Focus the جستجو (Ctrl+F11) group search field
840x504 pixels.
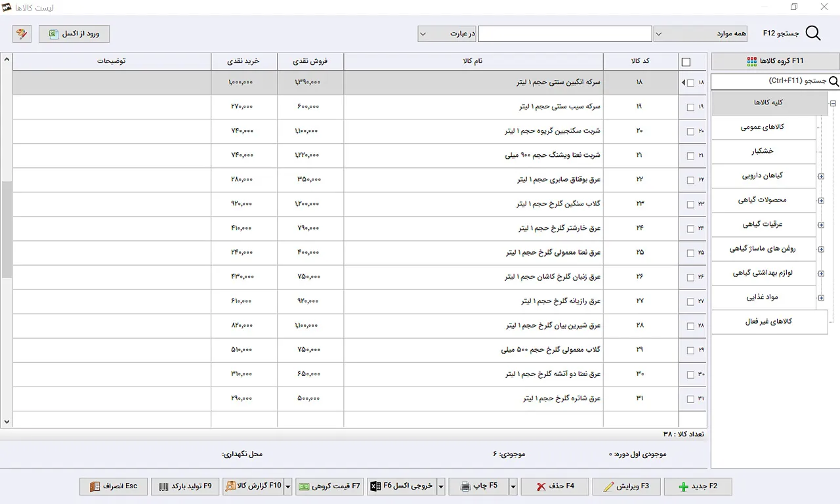tap(769, 81)
